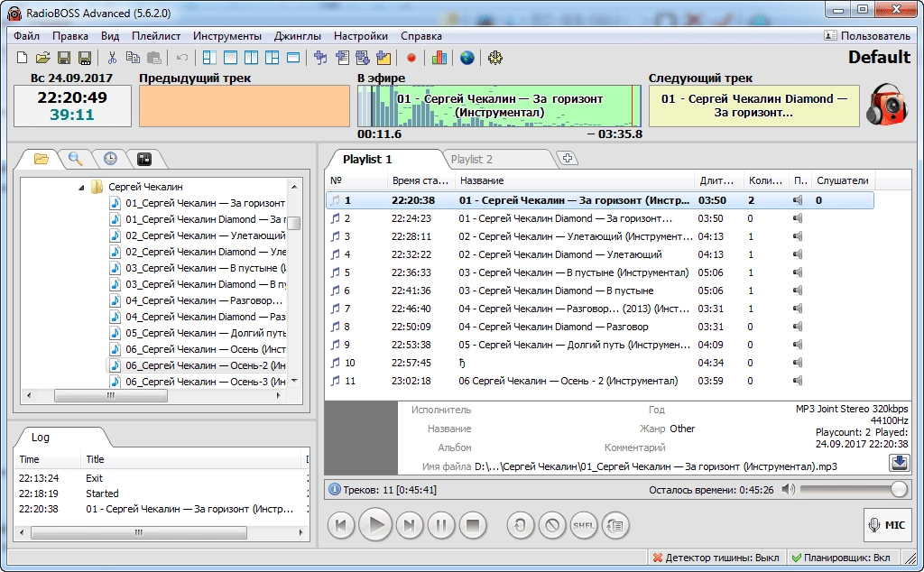The height and width of the screenshot is (572, 924).
Task: Activate the MIC button
Action: tap(888, 525)
